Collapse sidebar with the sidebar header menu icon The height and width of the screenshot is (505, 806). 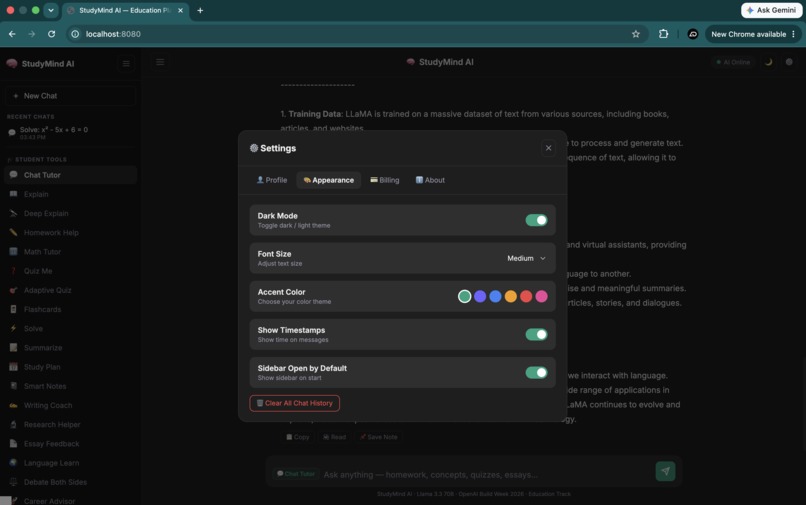[126, 64]
